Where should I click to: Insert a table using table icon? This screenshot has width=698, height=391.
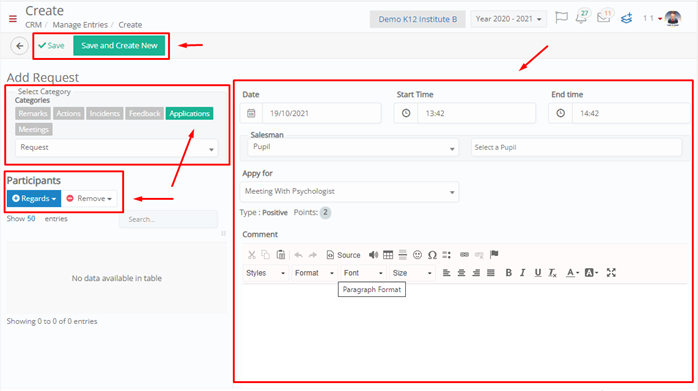388,255
